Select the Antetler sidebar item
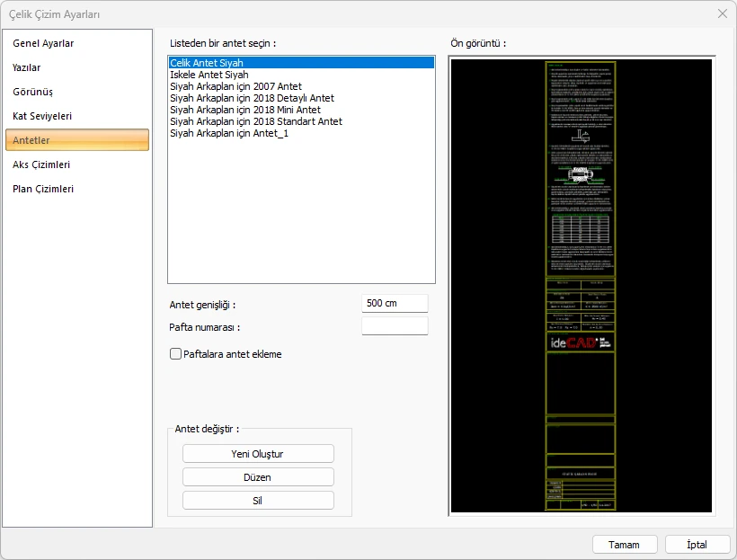Screen dimensions: 737x560 click(x=31, y=140)
